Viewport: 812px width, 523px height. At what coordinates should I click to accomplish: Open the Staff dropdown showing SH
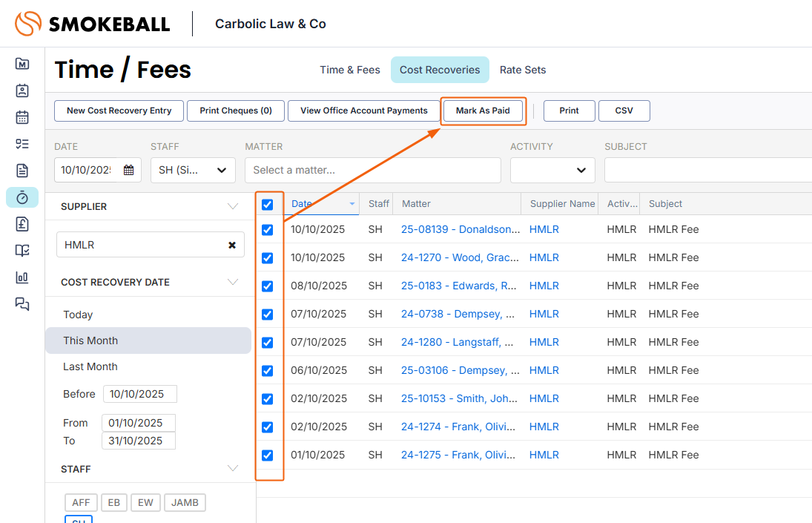click(193, 170)
